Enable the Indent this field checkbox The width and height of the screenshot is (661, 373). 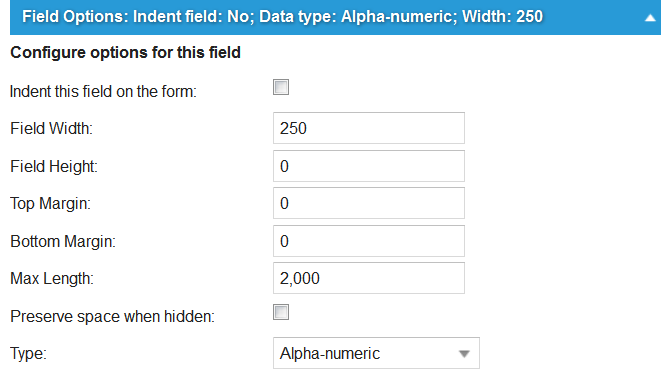tap(281, 87)
